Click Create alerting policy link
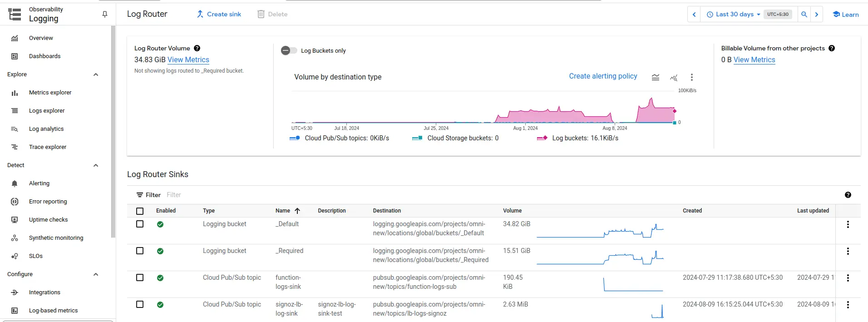868x322 pixels. [603, 76]
